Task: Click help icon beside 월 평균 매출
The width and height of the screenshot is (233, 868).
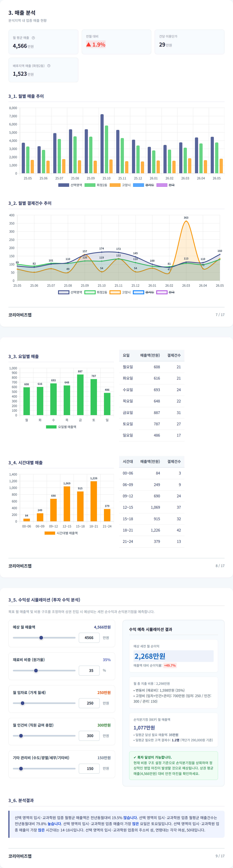Action: pyautogui.click(x=33, y=38)
